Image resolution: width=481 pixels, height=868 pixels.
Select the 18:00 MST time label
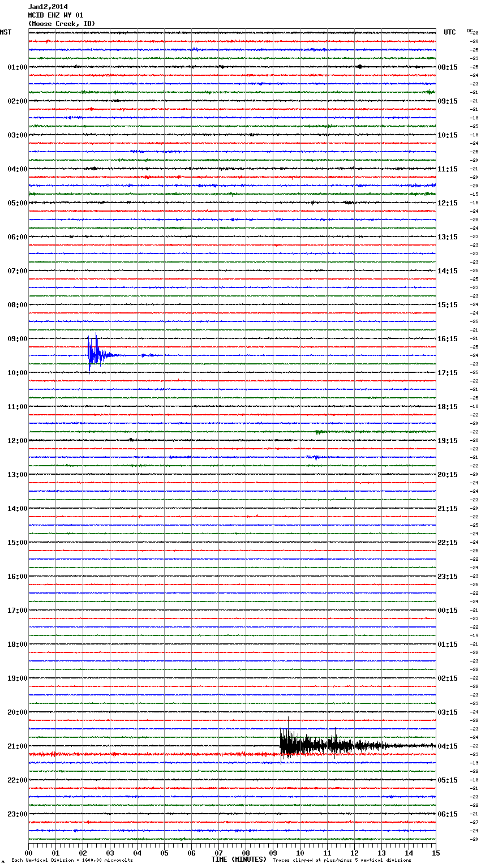[17, 644]
